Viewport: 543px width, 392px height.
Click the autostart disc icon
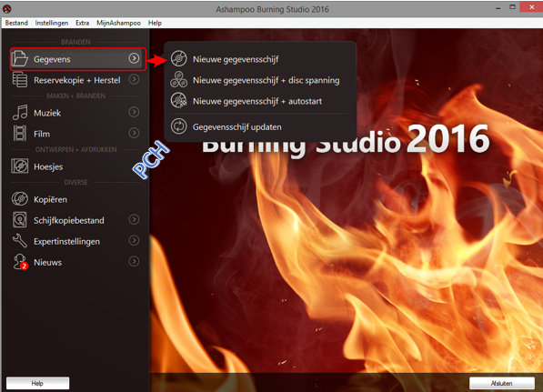178,101
